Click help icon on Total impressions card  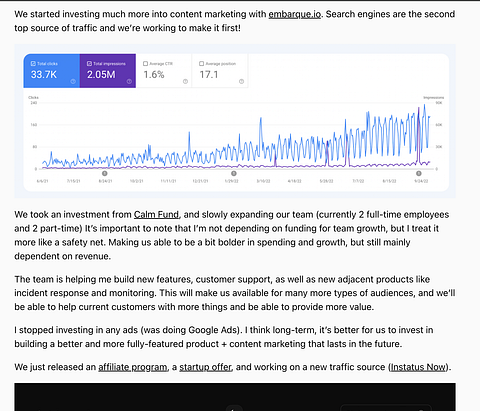coord(129,81)
